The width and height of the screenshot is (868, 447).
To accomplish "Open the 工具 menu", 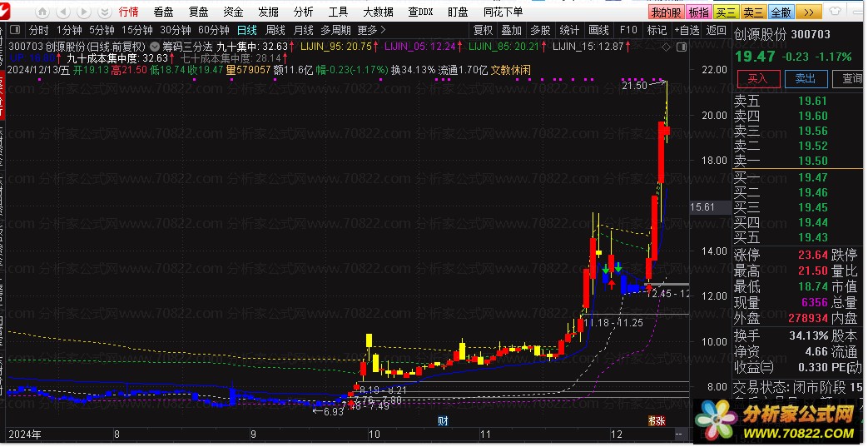I will tap(338, 12).
